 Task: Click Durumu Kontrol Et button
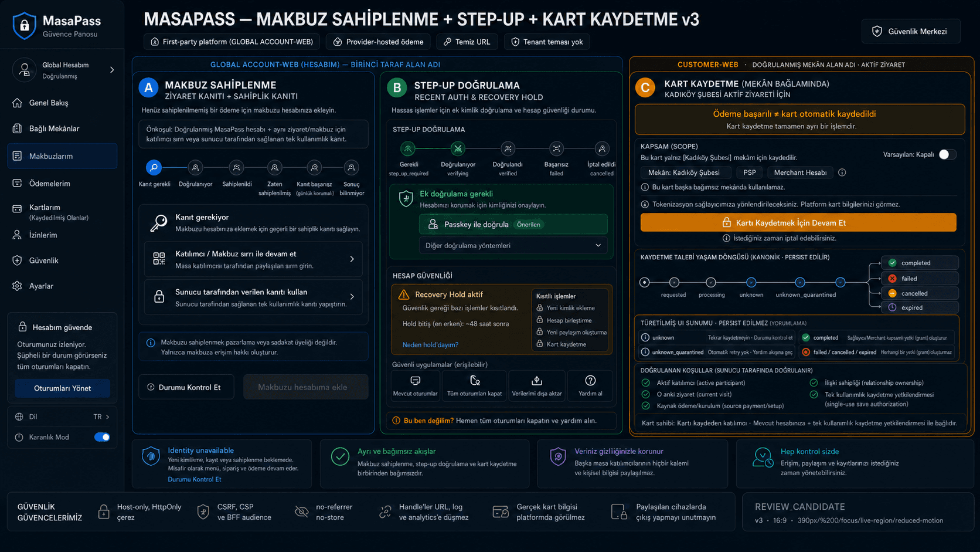(x=186, y=387)
